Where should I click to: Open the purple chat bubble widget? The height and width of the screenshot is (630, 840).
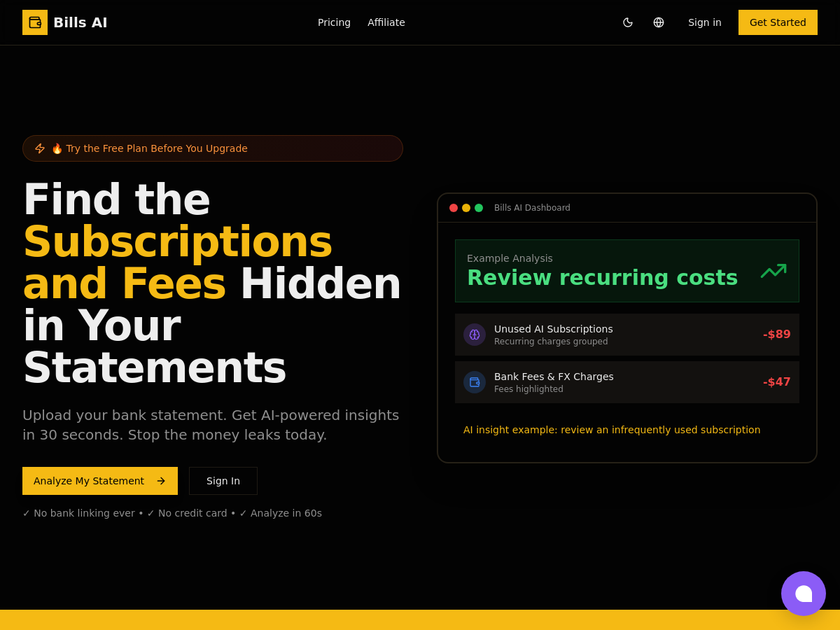804,594
